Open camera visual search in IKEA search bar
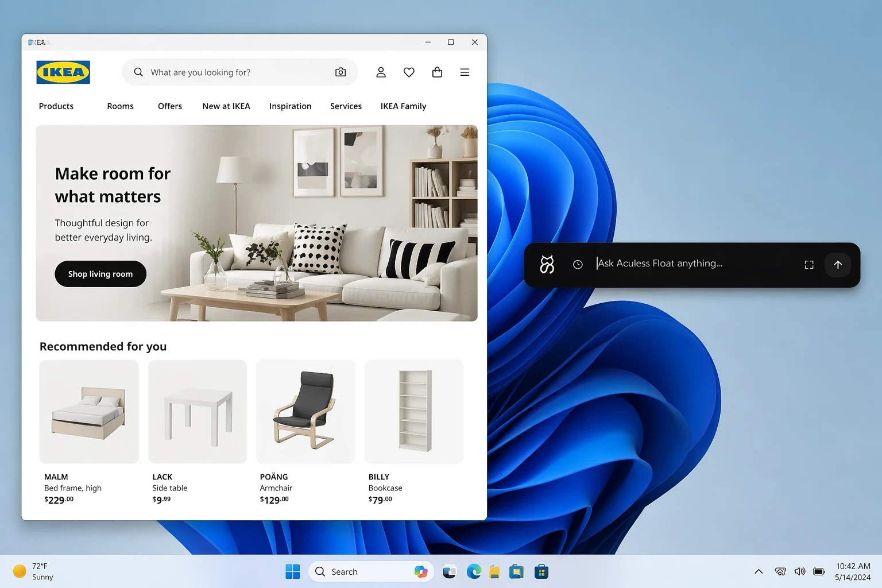This screenshot has width=882, height=588. pyautogui.click(x=341, y=72)
